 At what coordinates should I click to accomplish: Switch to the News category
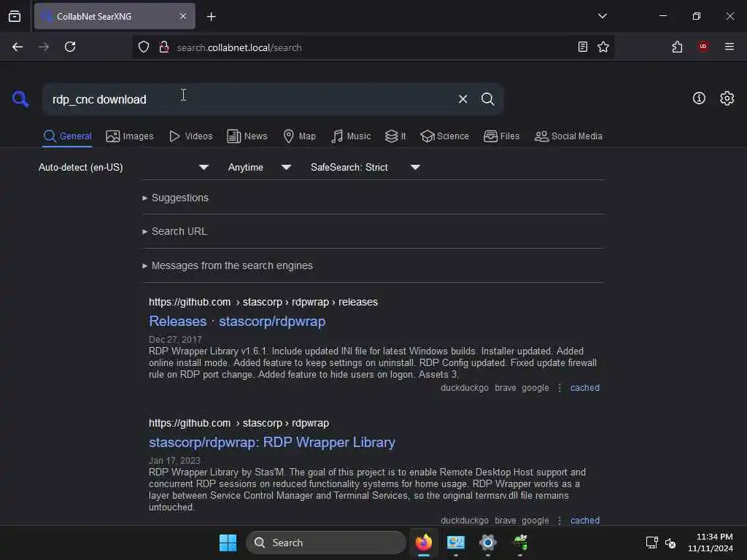pyautogui.click(x=247, y=136)
